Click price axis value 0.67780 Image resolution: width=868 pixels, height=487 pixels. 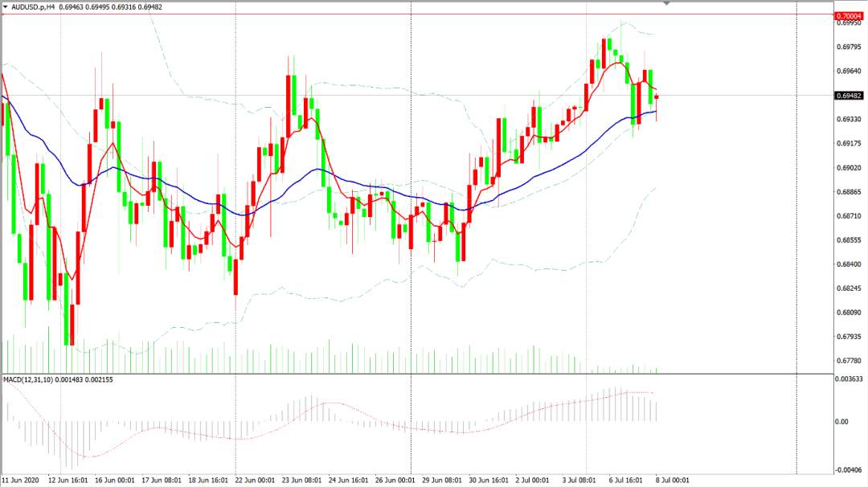click(849, 361)
